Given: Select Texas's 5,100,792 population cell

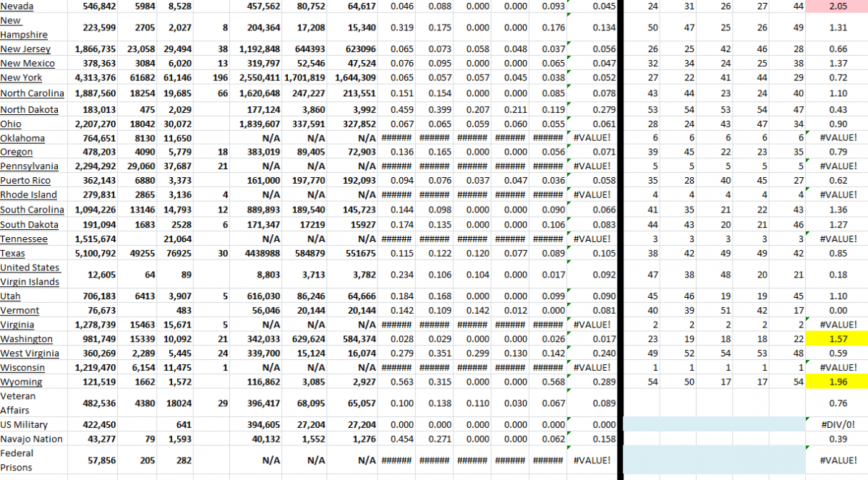Looking at the screenshot, I should (94, 253).
